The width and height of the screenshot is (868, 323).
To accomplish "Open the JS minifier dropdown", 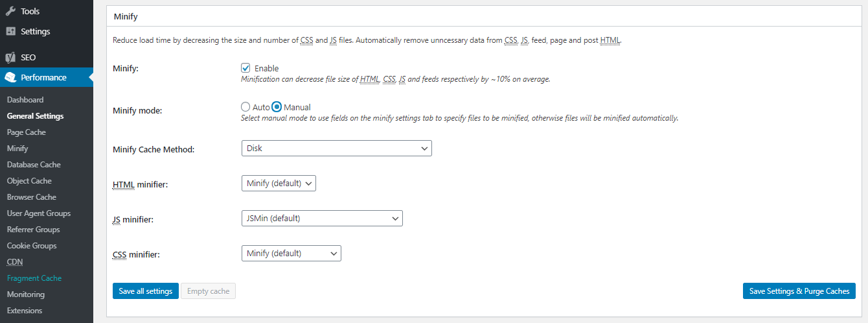I will [322, 219].
